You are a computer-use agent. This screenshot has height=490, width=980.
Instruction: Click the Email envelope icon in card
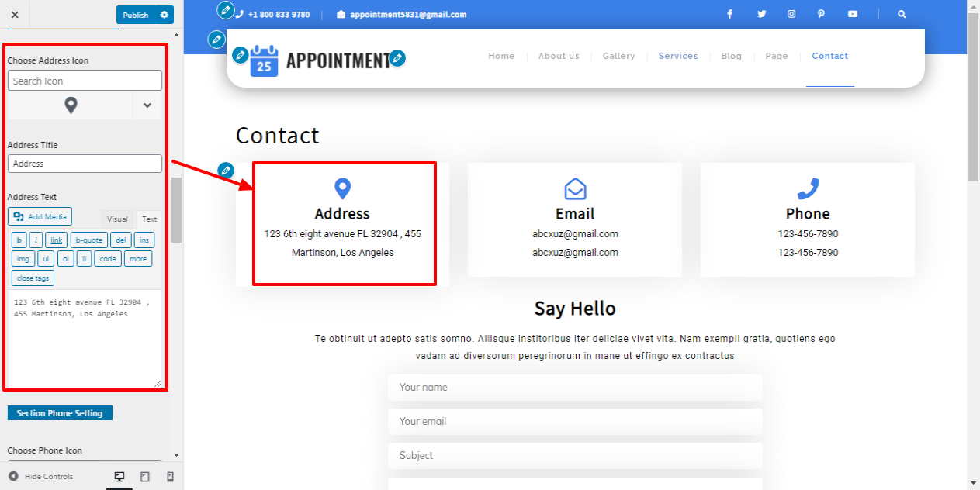coord(575,189)
